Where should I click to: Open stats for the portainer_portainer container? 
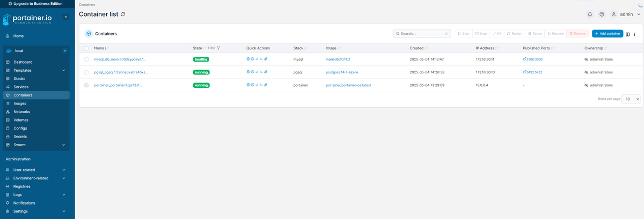click(x=257, y=85)
